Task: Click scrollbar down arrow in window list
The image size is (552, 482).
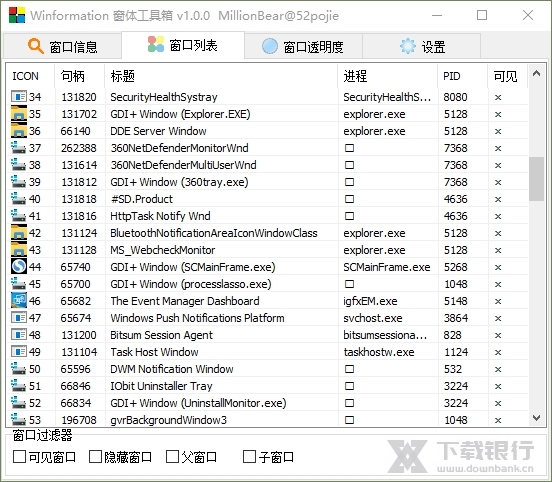Action: [x=536, y=418]
